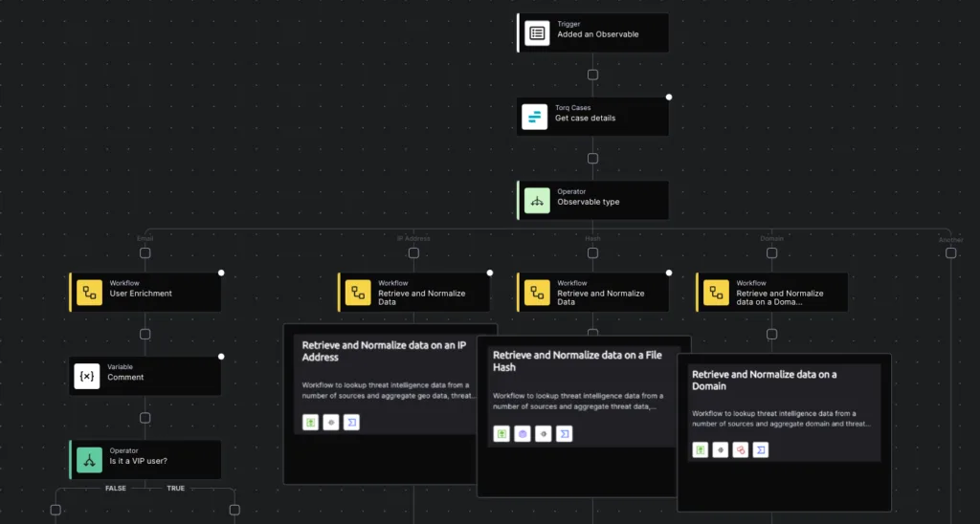This screenshot has height=524, width=980.
Task: Click the Torq Cases icon on Get case details
Action: (x=534, y=117)
